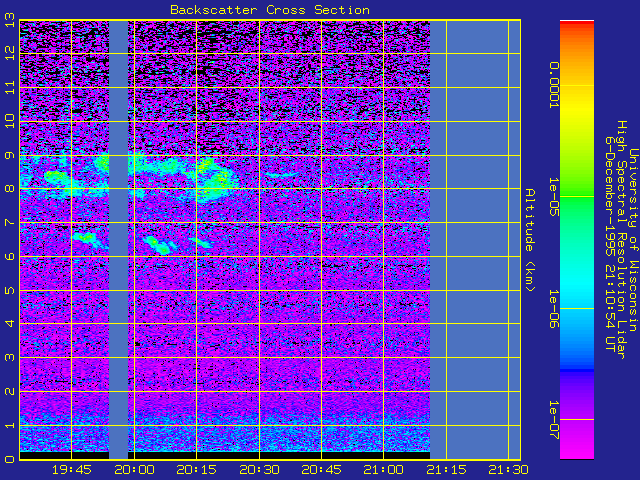Click the altitude label 4
The height and width of the screenshot is (480, 640).
10,324
